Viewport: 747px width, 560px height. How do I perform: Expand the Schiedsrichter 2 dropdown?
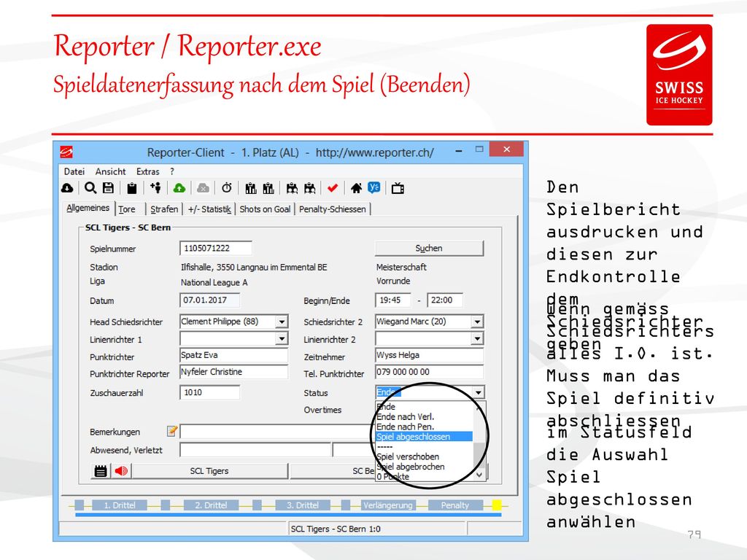click(477, 322)
